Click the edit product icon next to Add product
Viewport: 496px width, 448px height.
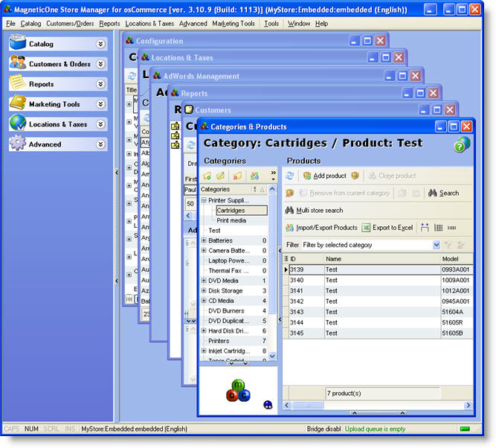pyautogui.click(x=355, y=176)
